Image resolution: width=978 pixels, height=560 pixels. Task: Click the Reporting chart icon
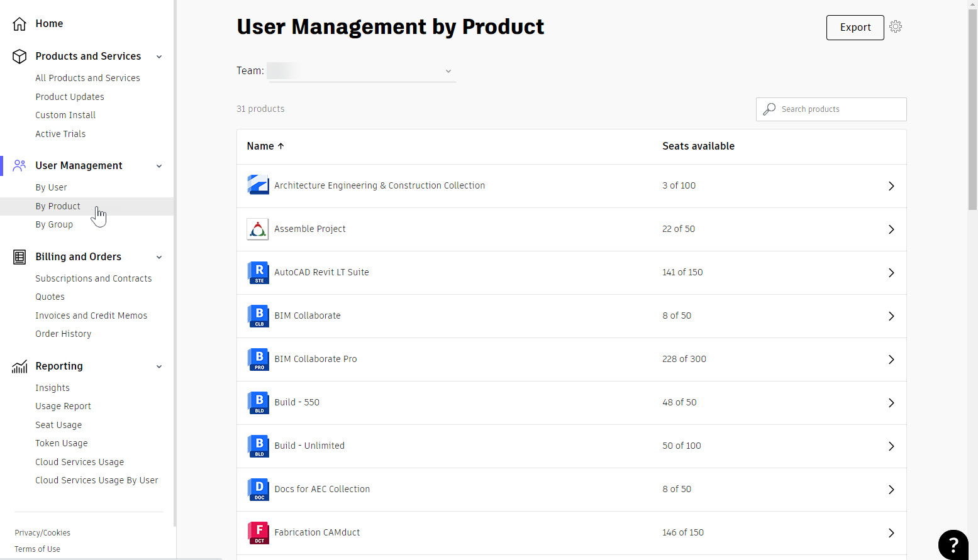click(19, 366)
